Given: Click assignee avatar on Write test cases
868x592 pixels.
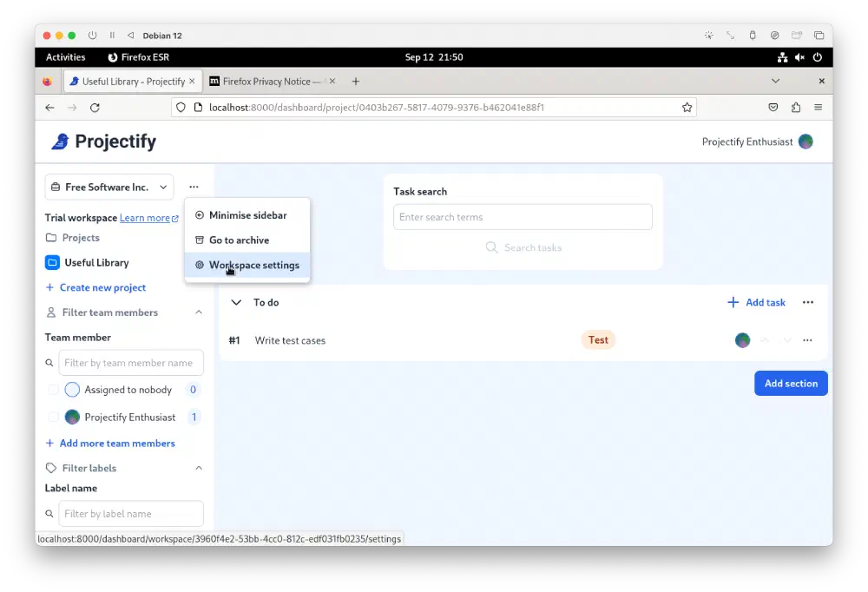Looking at the screenshot, I should (742, 340).
